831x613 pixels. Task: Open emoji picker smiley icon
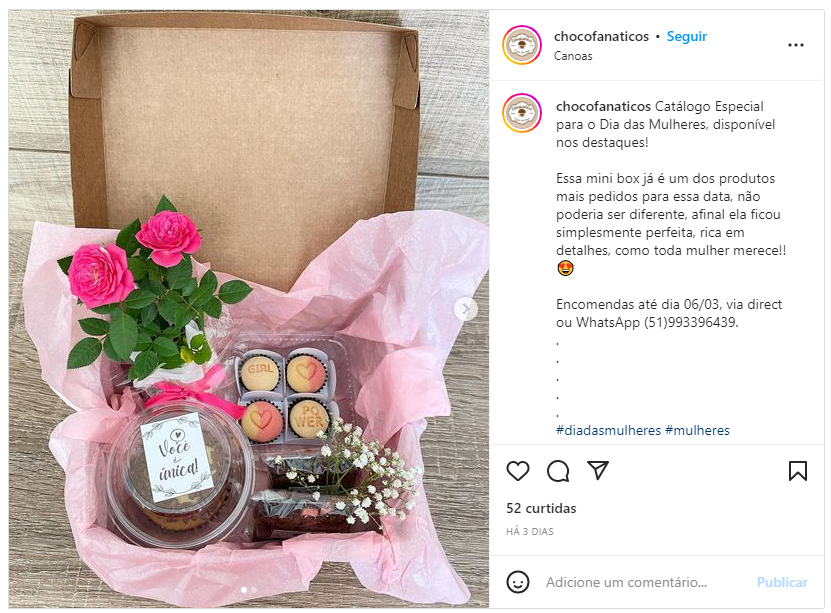[518, 582]
